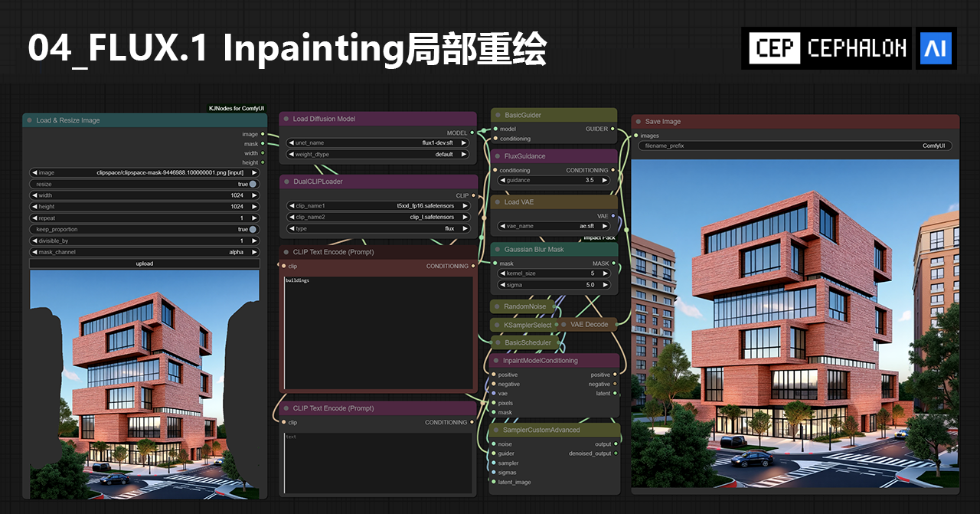Open the weight_dtype dropdown set to default
Image resolution: width=980 pixels, height=514 pixels.
click(378, 154)
